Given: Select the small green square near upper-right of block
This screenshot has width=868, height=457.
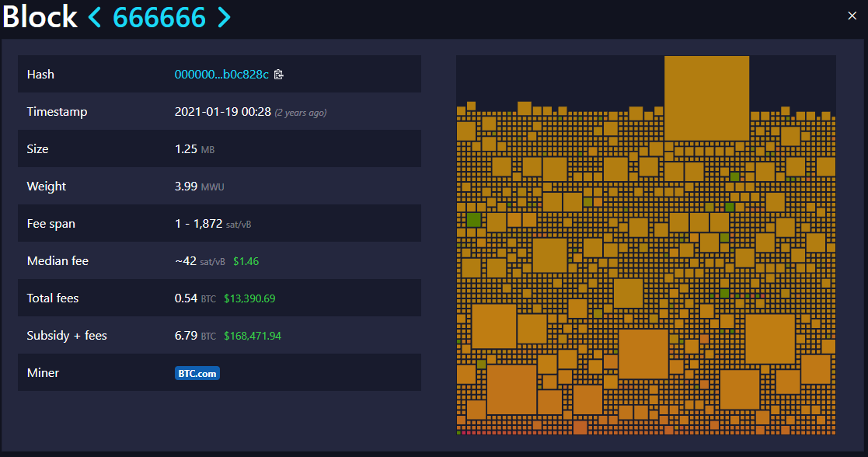Looking at the screenshot, I should (734, 177).
